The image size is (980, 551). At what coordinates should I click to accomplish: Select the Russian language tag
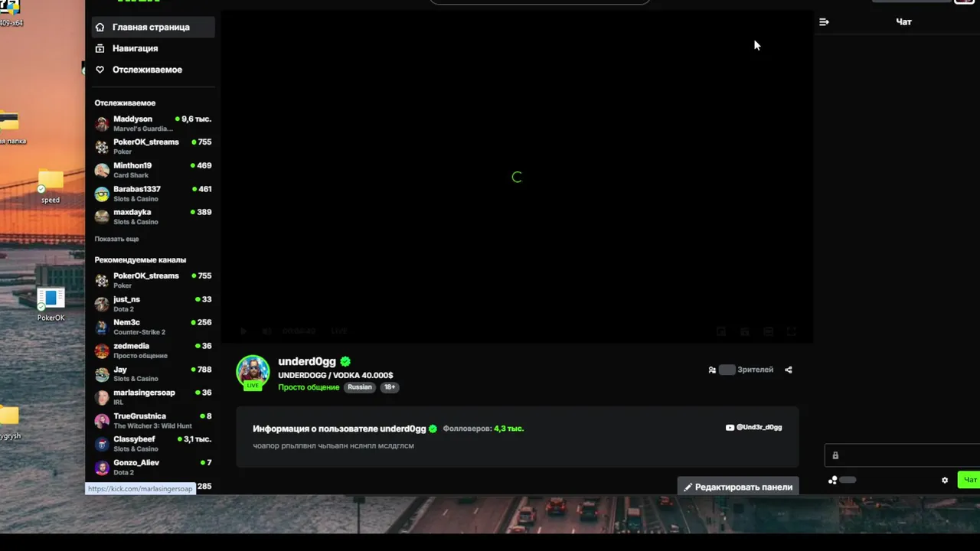(360, 387)
